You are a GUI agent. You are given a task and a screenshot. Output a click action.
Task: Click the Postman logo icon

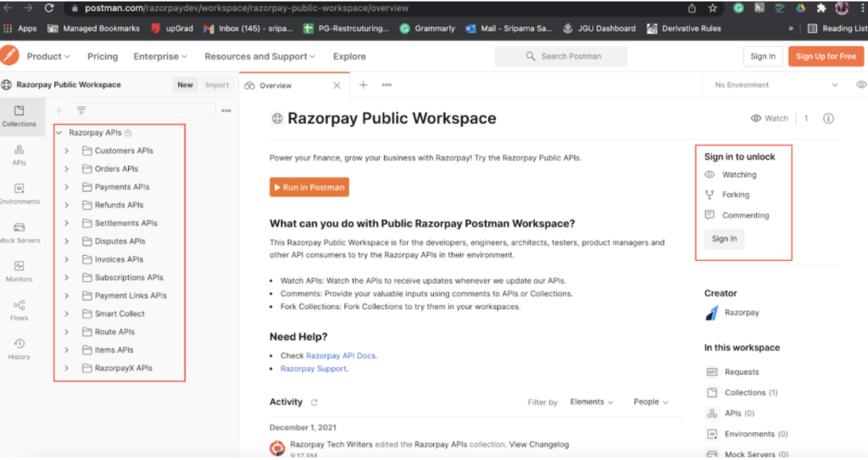tap(9, 56)
